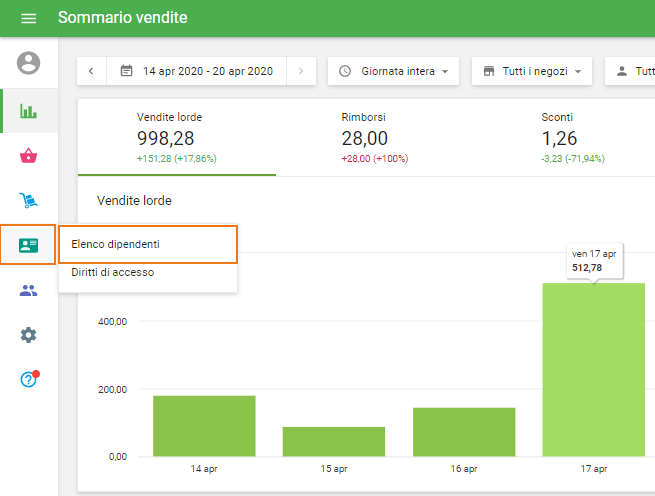
Task: Go to previous date period arrow
Action: click(91, 71)
